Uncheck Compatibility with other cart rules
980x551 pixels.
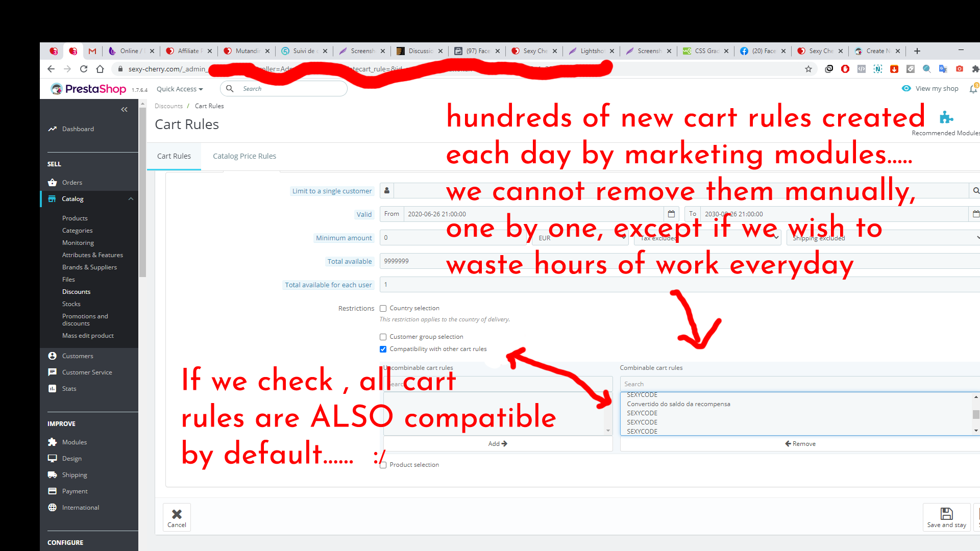(x=383, y=349)
